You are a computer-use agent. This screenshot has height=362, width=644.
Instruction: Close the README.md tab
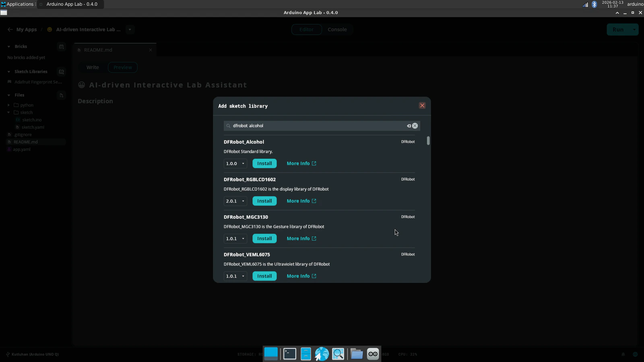pyautogui.click(x=151, y=50)
